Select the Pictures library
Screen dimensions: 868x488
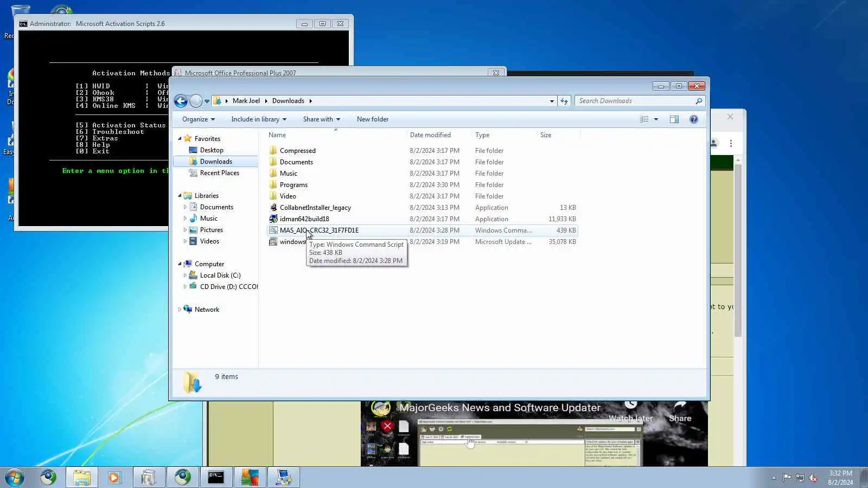tap(211, 230)
